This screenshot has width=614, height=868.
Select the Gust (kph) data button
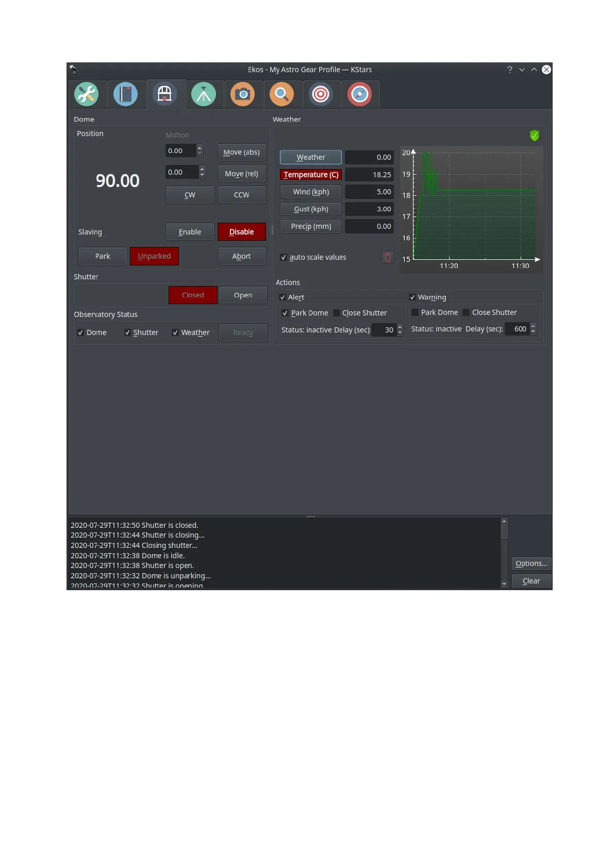pos(311,209)
